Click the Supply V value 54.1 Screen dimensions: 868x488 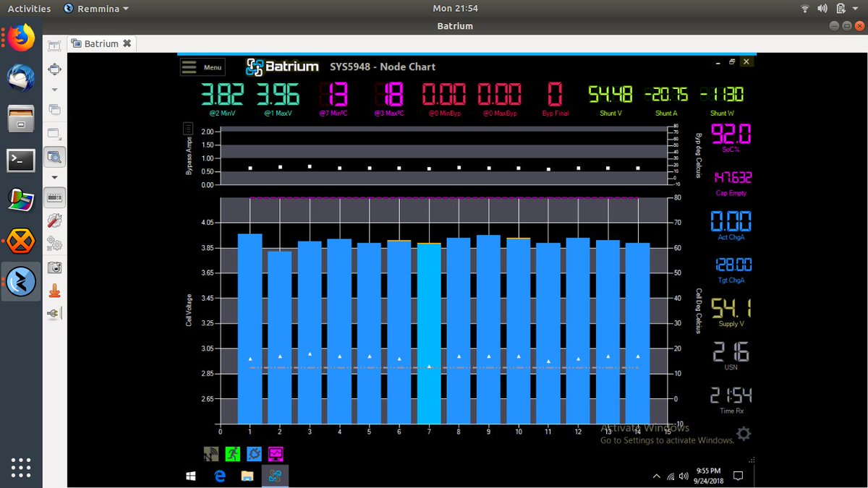[732, 308]
